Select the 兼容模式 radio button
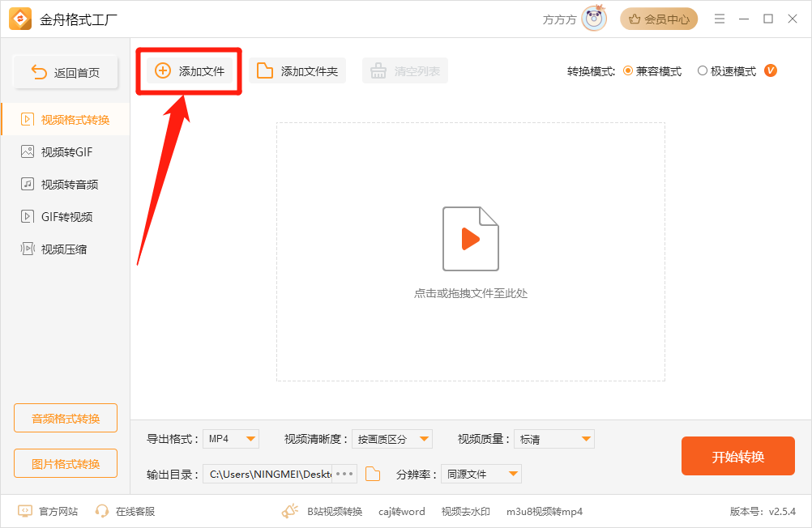812x528 pixels. click(628, 71)
